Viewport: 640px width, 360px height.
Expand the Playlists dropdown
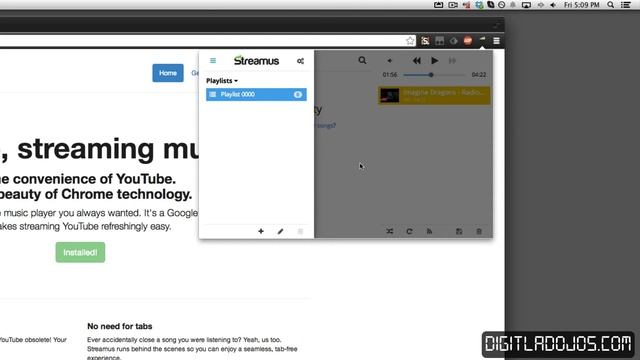[222, 81]
